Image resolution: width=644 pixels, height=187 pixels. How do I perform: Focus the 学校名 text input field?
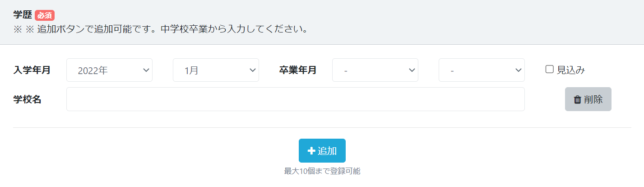click(x=295, y=99)
